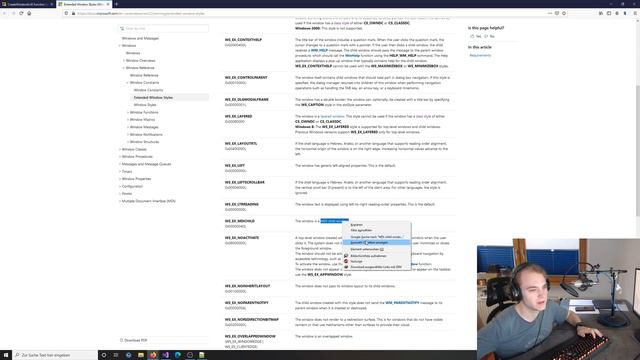This screenshot has height=360, width=640.
Task: Collapse the Window Reference tree node
Action: click(124, 68)
